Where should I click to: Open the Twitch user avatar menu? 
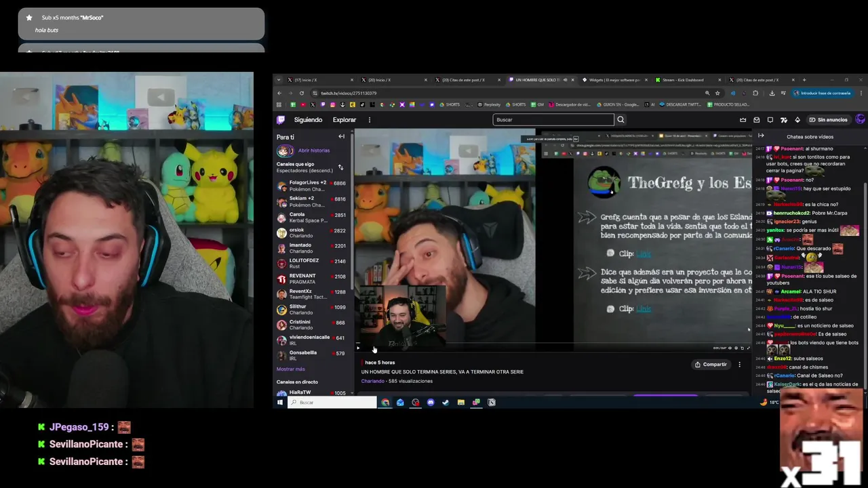coord(861,120)
